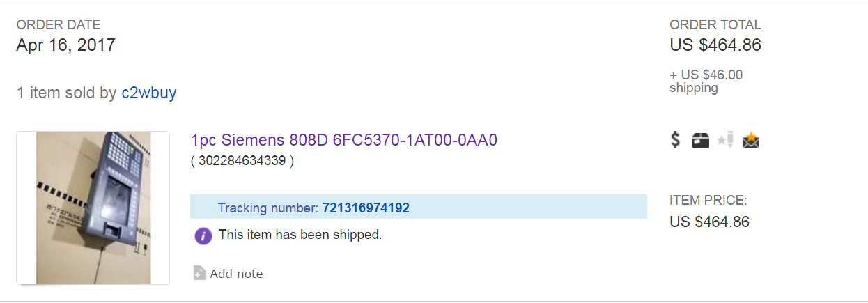
Task: Click the shipped package box icon
Action: 700,141
